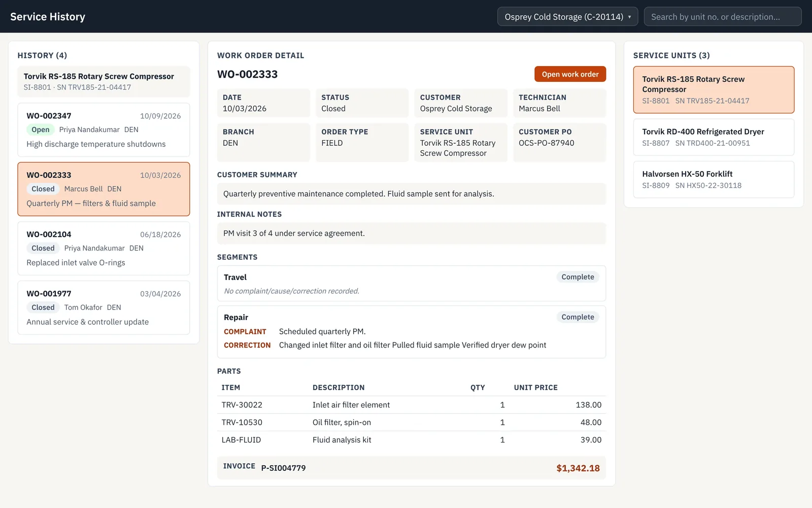
Task: Click the Scheduled quarterly PM complaint text
Action: tap(322, 331)
